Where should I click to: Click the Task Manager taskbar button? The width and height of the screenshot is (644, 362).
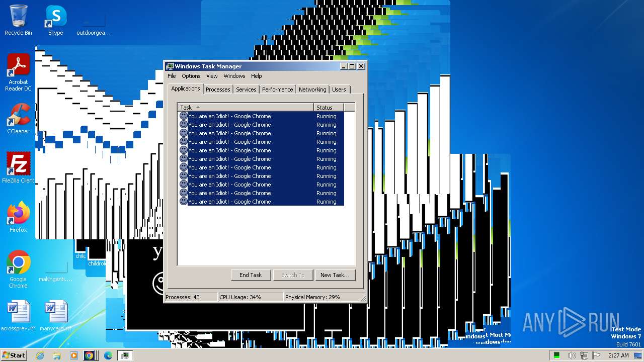125,355
